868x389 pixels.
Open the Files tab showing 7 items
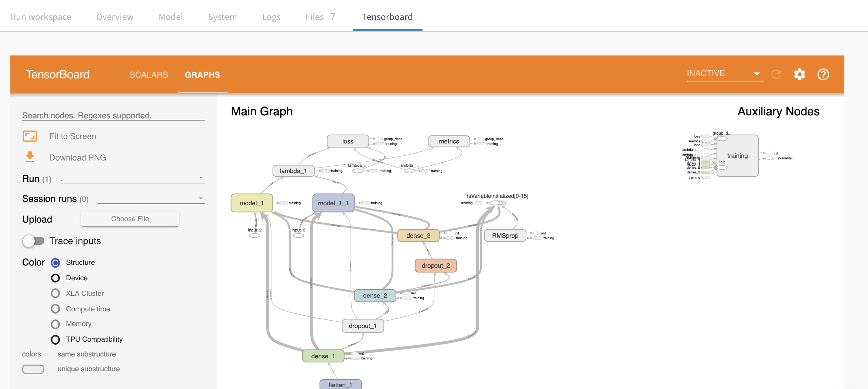click(320, 17)
